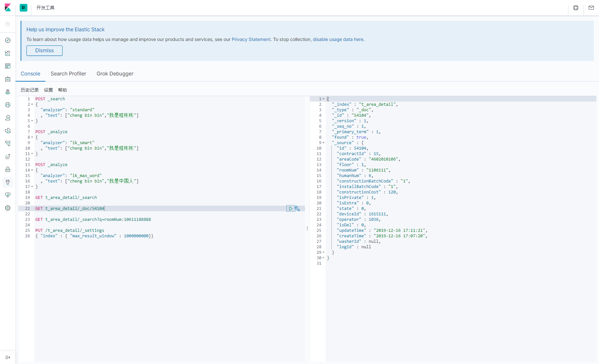Click line GET t_area_detail/_search
Viewport: 599px width, 364px height.
66,198
